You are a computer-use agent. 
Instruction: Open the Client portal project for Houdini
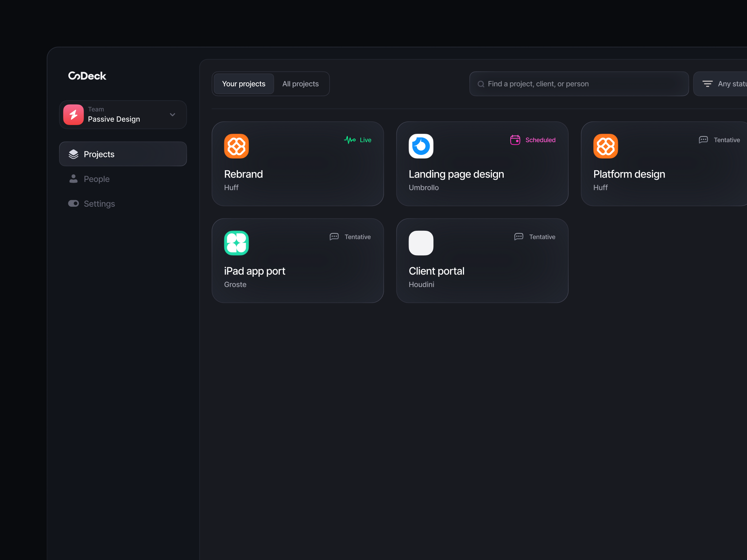pyautogui.click(x=482, y=261)
